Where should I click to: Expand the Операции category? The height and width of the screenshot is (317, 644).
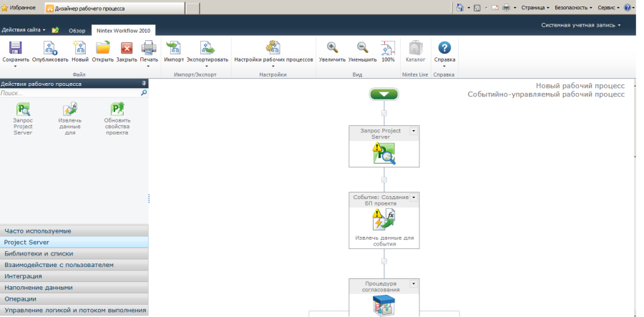coord(74,299)
